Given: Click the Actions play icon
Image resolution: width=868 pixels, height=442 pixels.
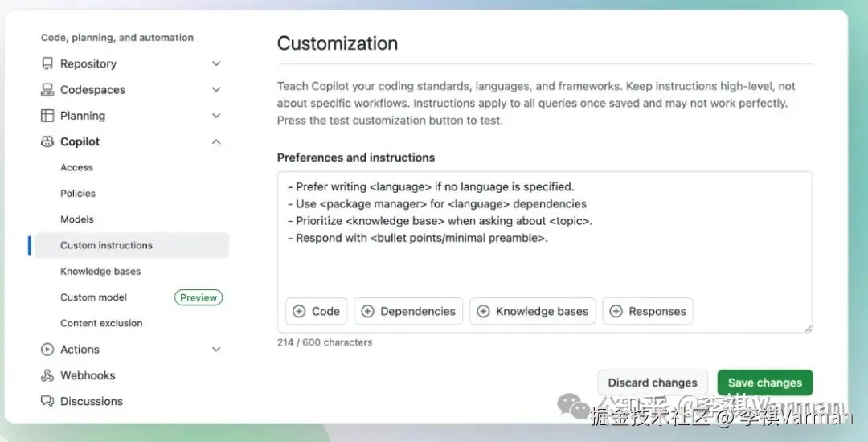Looking at the screenshot, I should coord(47,349).
